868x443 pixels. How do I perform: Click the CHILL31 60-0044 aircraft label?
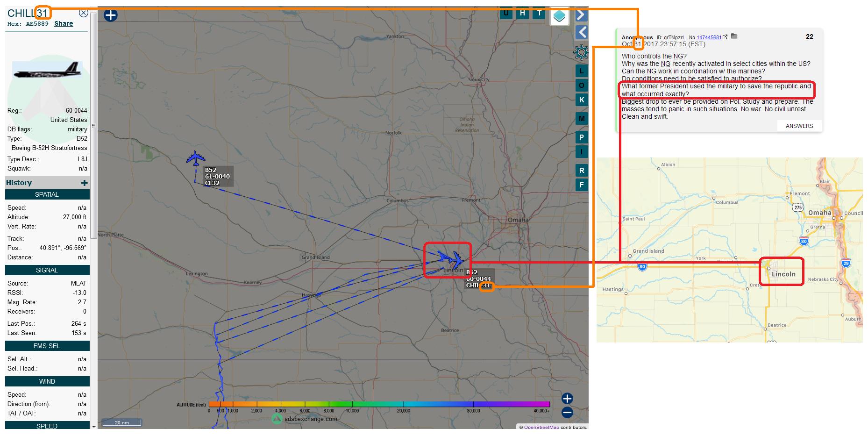click(x=478, y=279)
